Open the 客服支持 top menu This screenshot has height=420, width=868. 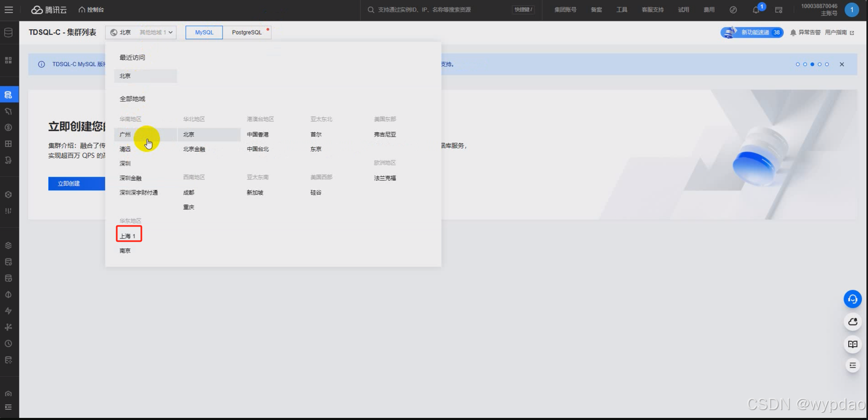652,9
